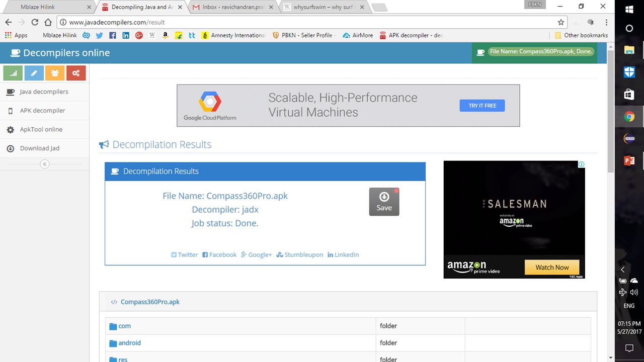Click the blue pencil edit icon
The width and height of the screenshot is (644, 362).
[34, 73]
